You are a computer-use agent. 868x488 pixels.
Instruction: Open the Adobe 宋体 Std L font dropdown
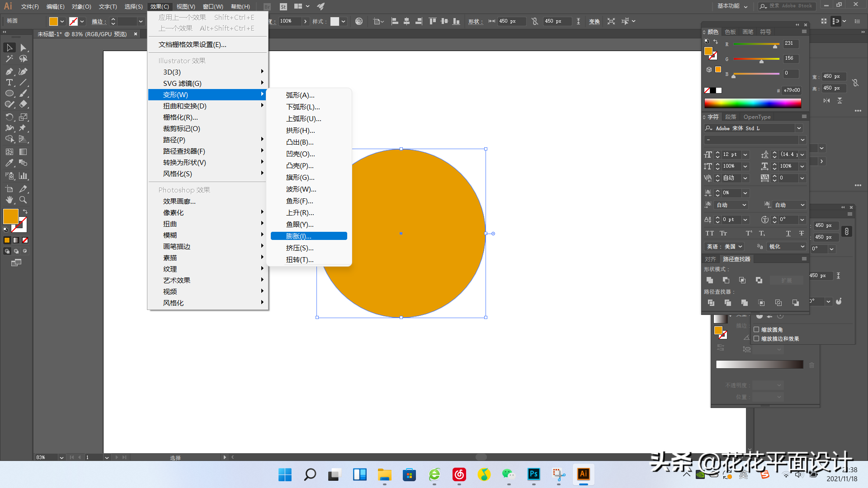(799, 128)
